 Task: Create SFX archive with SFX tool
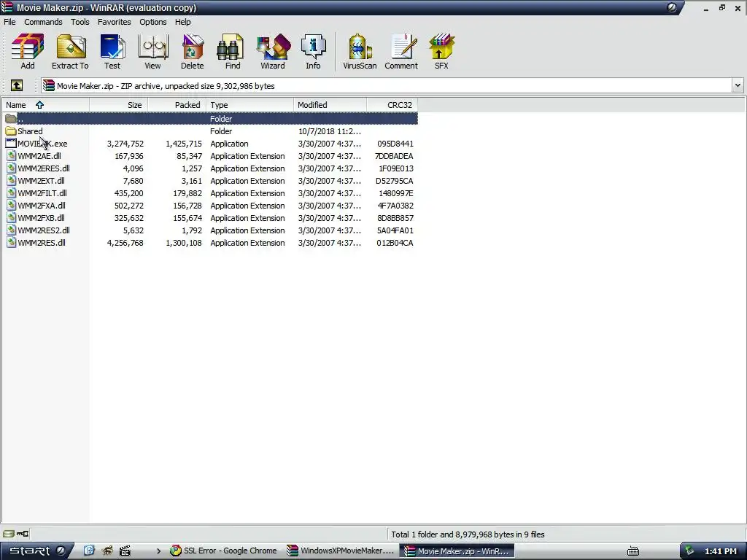pos(441,52)
